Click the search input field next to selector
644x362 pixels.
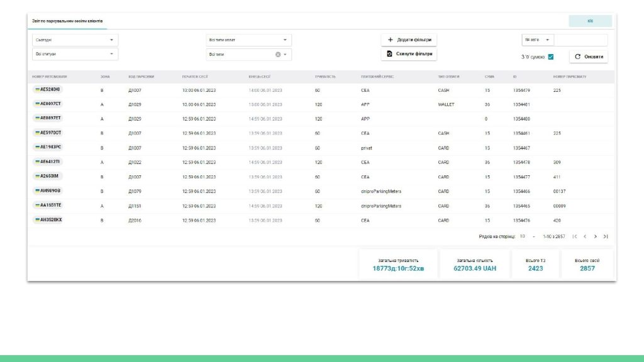[x=580, y=40]
